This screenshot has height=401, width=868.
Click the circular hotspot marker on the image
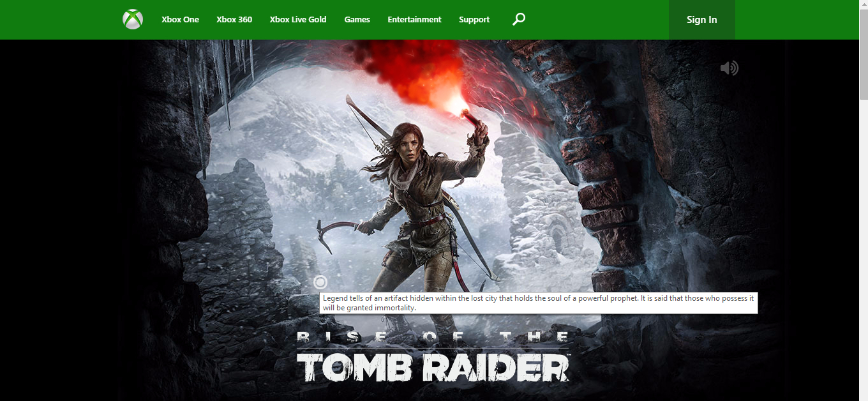pyautogui.click(x=320, y=282)
